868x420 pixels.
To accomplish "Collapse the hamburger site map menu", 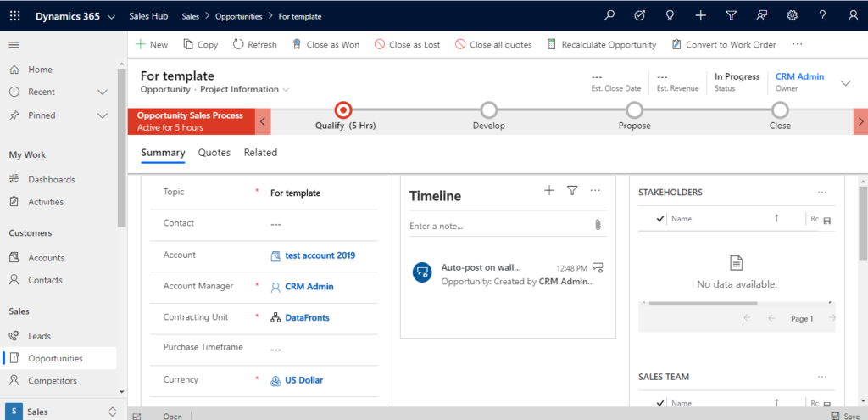I will point(14,45).
